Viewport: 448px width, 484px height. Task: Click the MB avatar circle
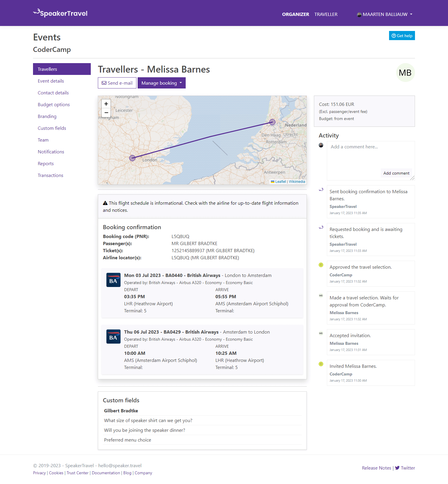click(405, 73)
